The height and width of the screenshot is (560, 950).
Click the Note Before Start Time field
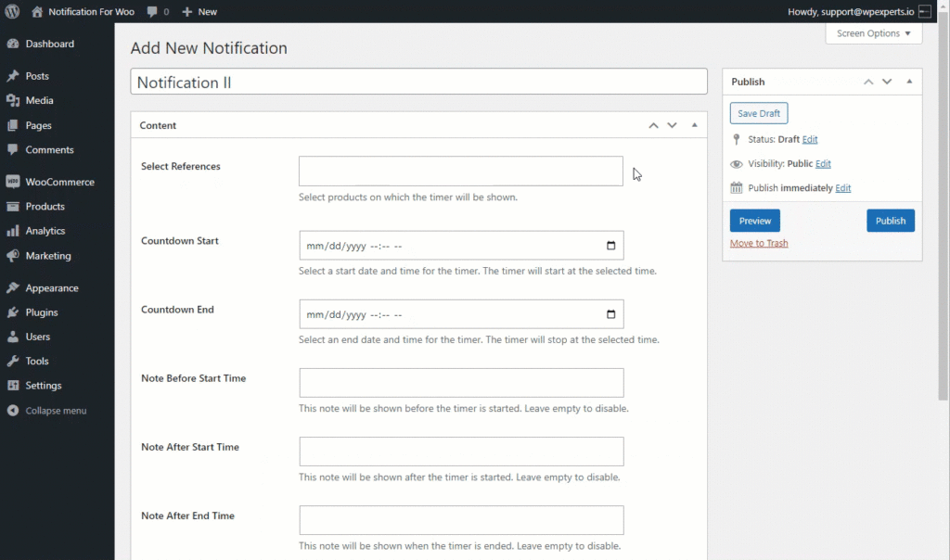(461, 383)
